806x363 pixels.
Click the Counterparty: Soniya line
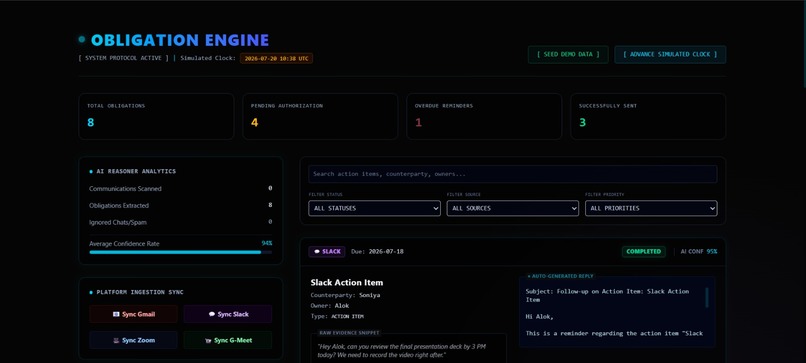click(x=345, y=295)
